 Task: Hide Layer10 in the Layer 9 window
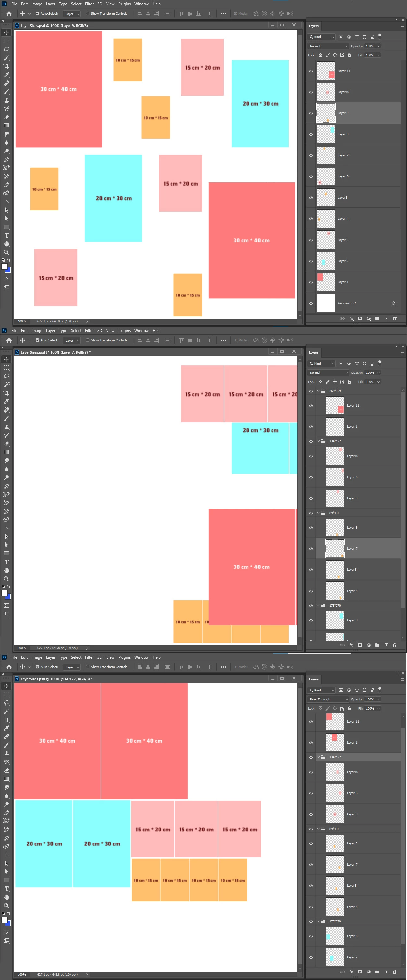[x=311, y=92]
